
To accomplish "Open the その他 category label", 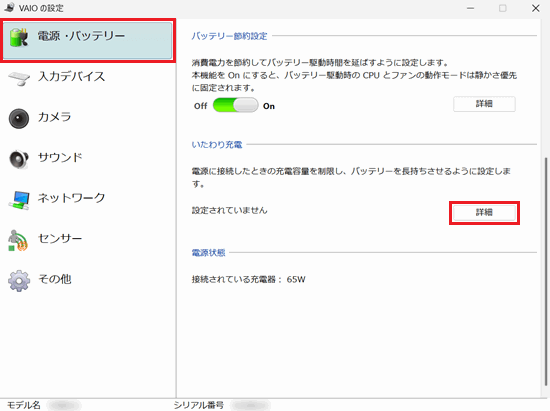I will tap(55, 279).
